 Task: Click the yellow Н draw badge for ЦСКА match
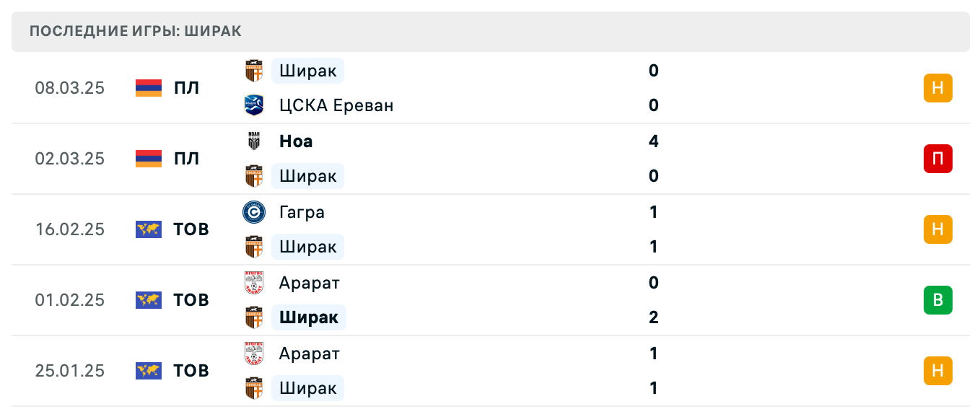(x=937, y=87)
